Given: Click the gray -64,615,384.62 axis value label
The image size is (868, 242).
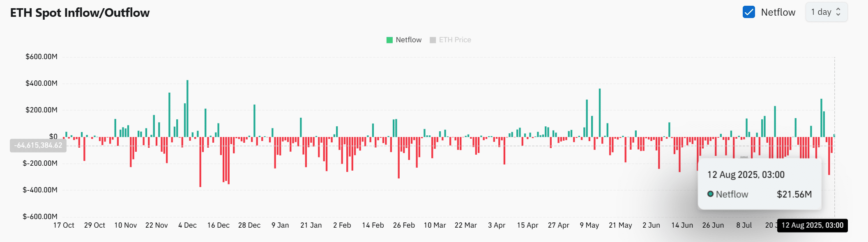Looking at the screenshot, I should [38, 145].
